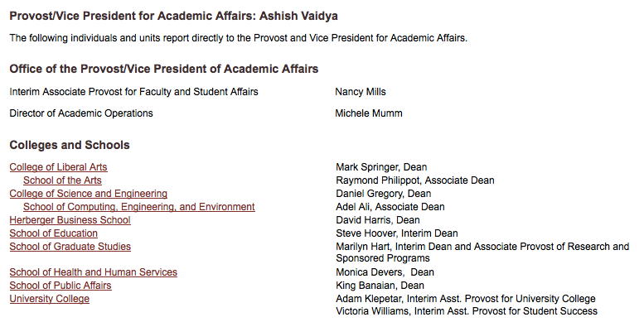Click the name Nancy Mills
The height and width of the screenshot is (322, 644).
pos(361,92)
